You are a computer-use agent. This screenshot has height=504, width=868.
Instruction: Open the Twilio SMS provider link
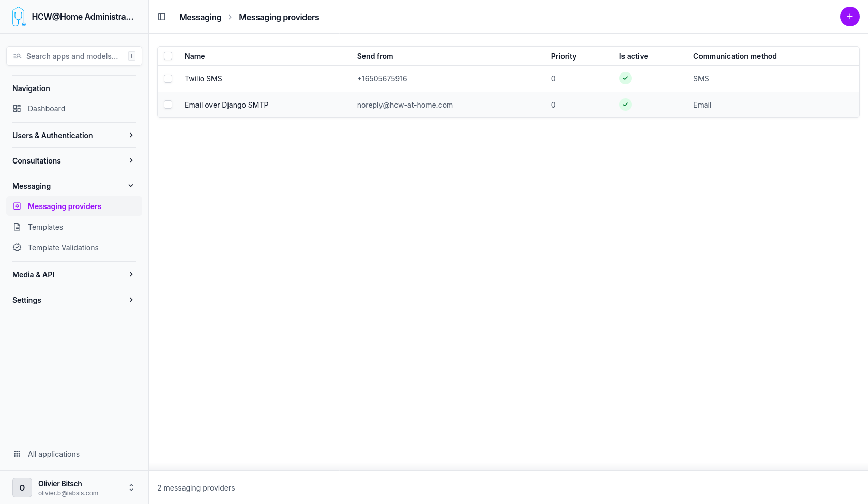coord(203,79)
